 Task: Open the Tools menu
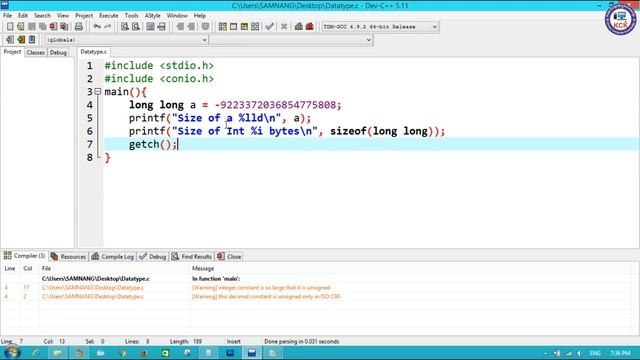coord(131,16)
